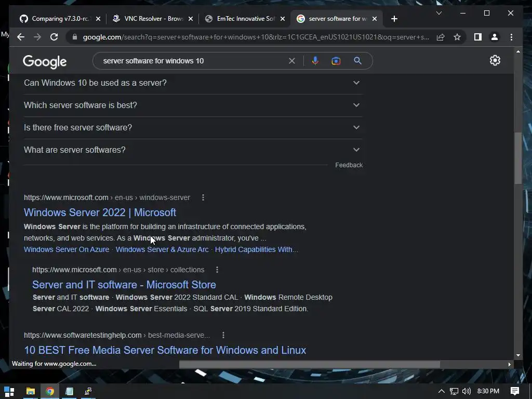Screen dimensions: 532x399
Task: Click the softwaretestinghelp.com URL breadcrumb
Action: tap(117, 335)
